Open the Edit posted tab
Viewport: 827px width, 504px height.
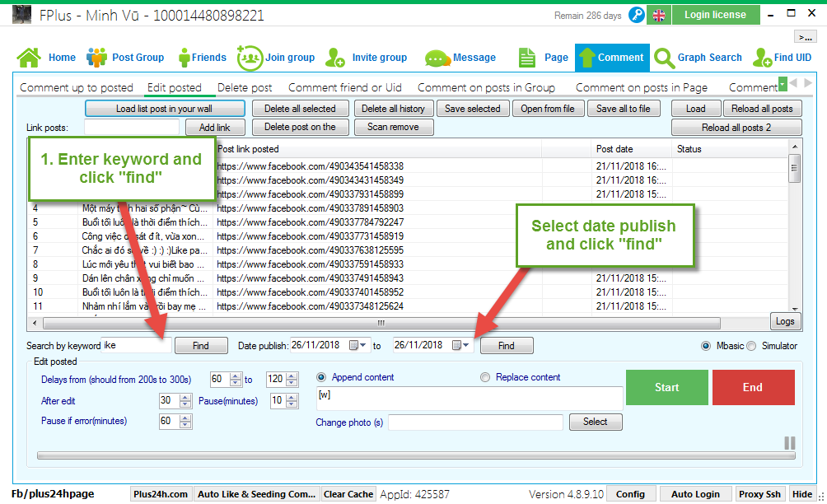click(175, 87)
